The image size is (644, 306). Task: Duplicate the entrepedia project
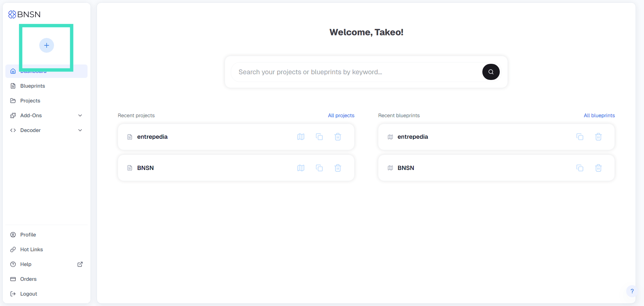click(319, 137)
